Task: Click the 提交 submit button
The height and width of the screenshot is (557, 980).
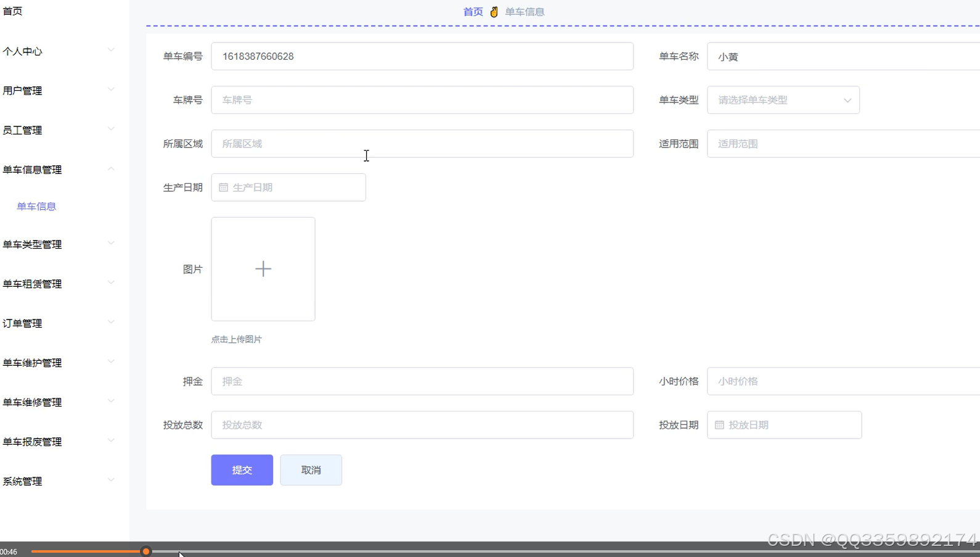Action: pyautogui.click(x=242, y=470)
